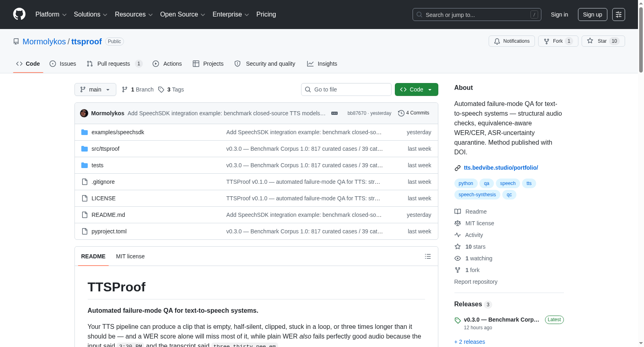Click the star icon beside 10 stars
The width and height of the screenshot is (644, 347).
(458, 247)
